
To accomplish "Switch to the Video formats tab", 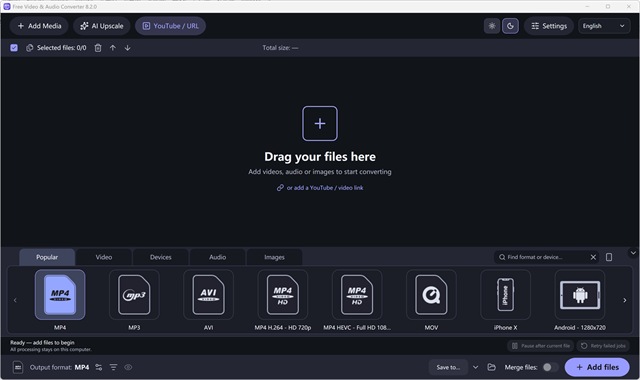I will tap(104, 257).
